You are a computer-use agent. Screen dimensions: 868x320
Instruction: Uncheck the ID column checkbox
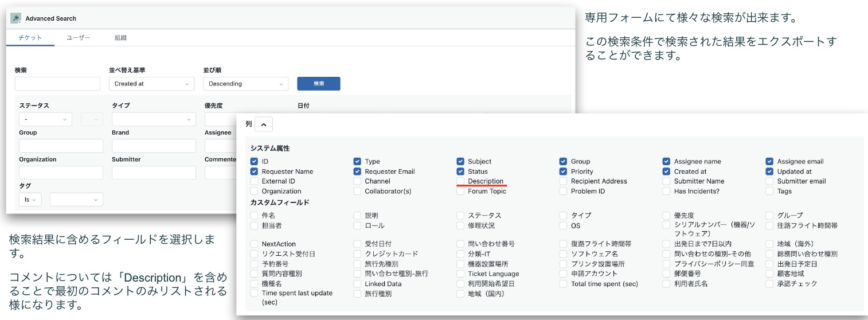point(255,162)
